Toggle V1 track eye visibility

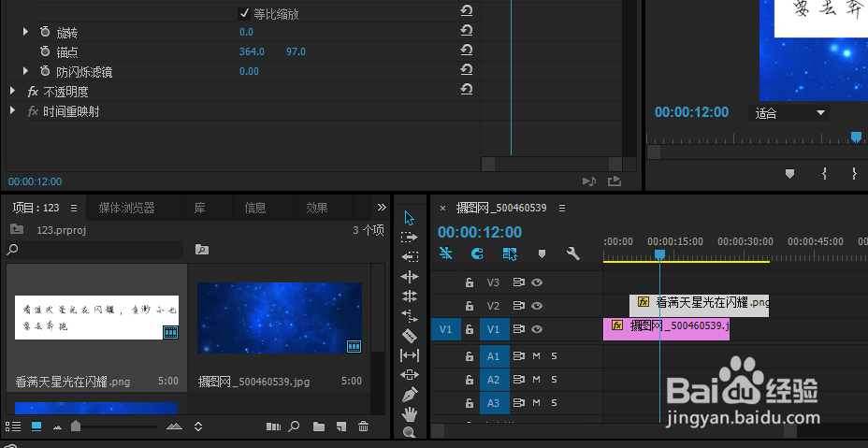coord(536,329)
